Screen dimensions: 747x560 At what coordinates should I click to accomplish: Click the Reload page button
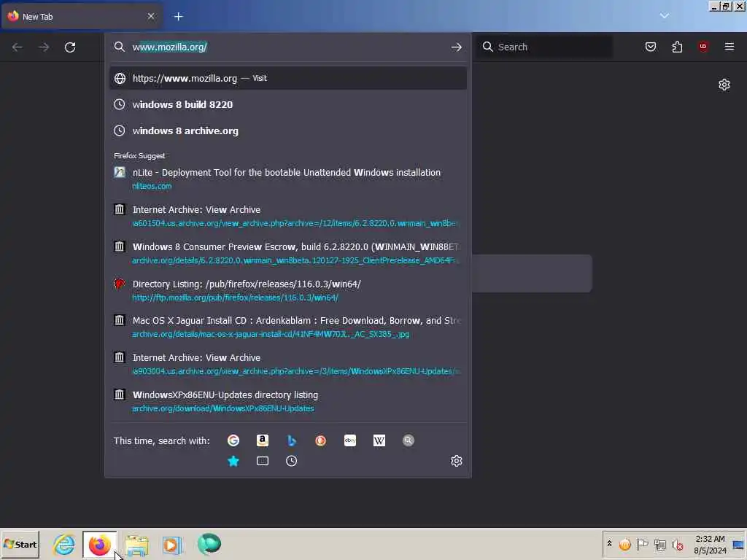pyautogui.click(x=70, y=47)
